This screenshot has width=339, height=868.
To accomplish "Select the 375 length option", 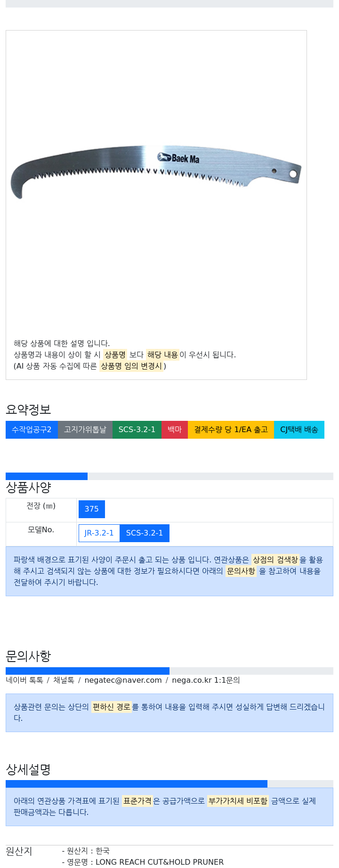I will pos(92,509).
